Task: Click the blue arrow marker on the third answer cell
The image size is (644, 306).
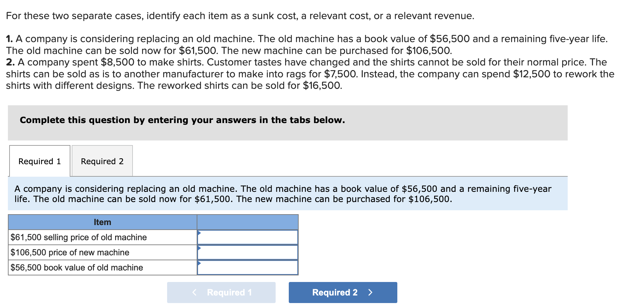Action: click(200, 263)
